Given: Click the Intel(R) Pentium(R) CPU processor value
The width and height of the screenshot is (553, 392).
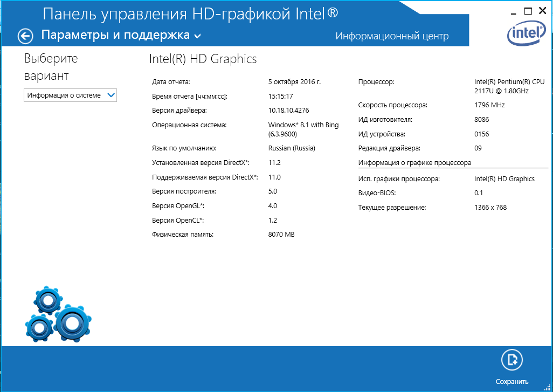Looking at the screenshot, I should (x=509, y=86).
